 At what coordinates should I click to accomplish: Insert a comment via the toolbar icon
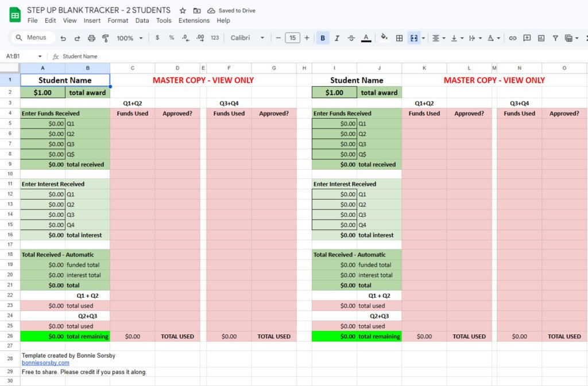(527, 38)
